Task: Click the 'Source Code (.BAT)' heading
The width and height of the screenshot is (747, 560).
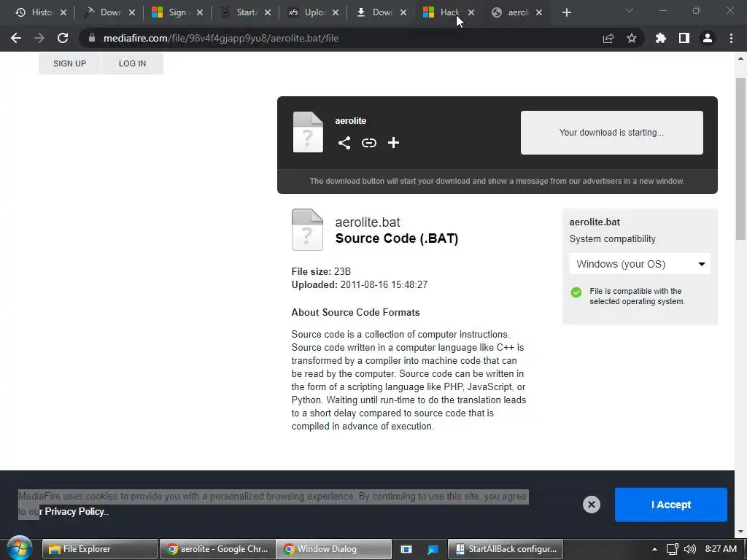Action: (397, 238)
